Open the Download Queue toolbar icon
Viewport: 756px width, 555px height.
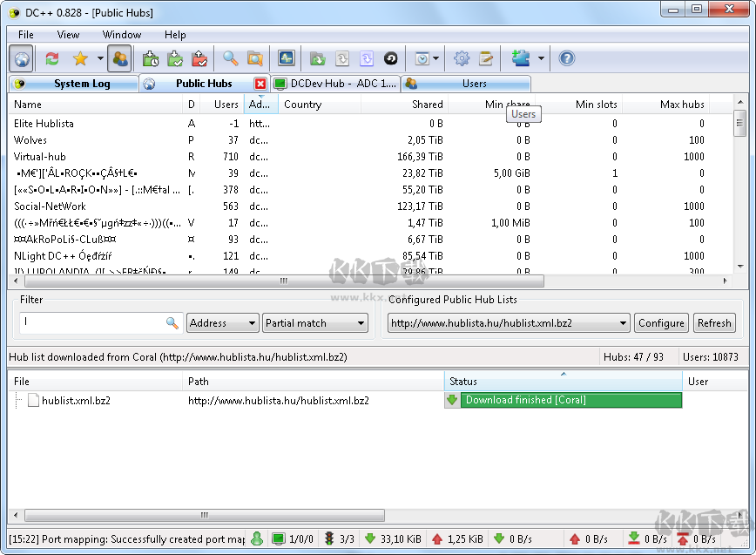151,58
